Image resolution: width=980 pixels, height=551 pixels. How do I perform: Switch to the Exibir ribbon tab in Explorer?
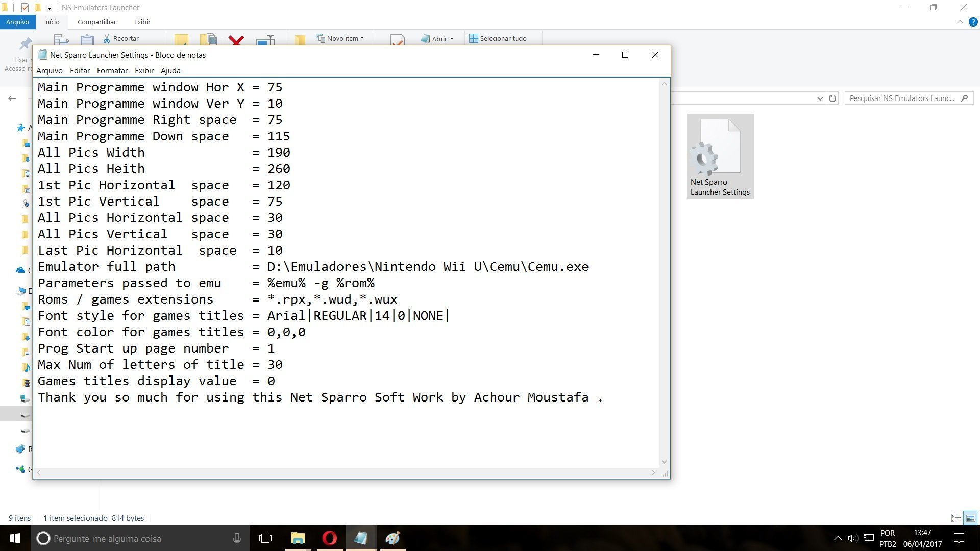coord(142,22)
